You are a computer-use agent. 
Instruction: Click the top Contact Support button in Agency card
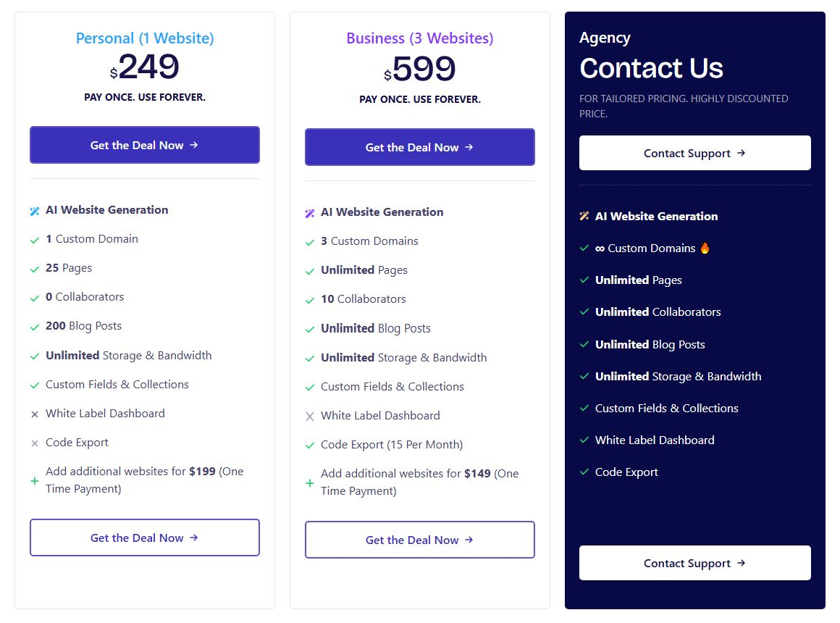[695, 153]
